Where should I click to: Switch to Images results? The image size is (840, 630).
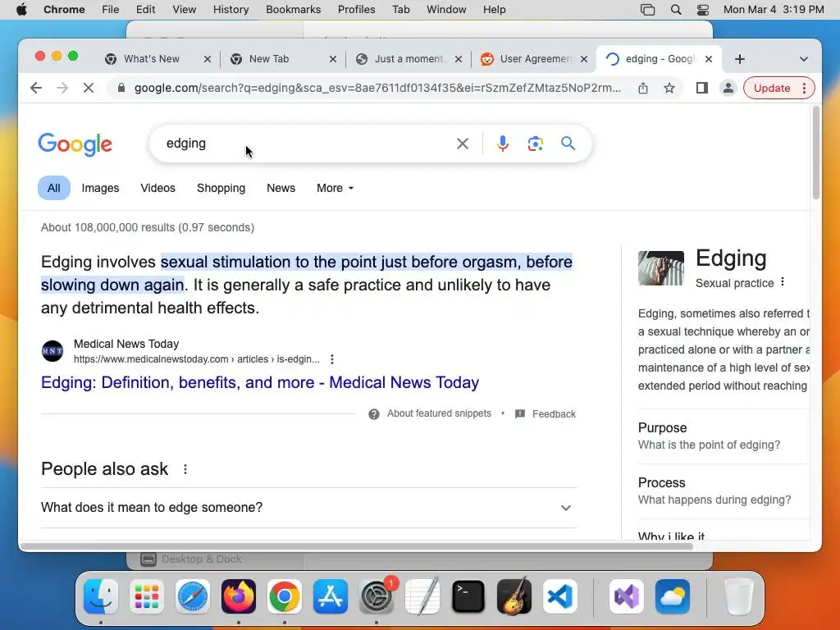pyautogui.click(x=100, y=188)
